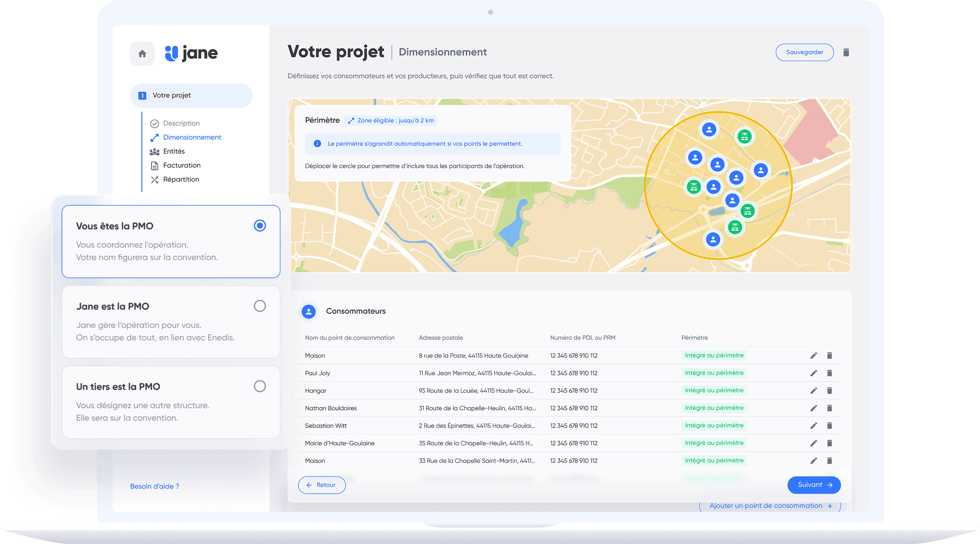
Task: Edit the Sebastian Witt consumer entry
Action: 814,426
